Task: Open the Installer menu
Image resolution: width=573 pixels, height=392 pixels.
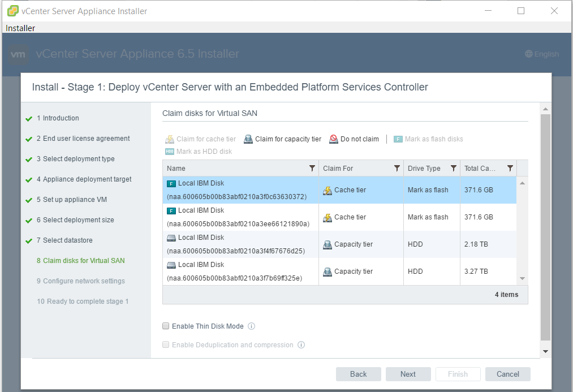Action: [20, 28]
